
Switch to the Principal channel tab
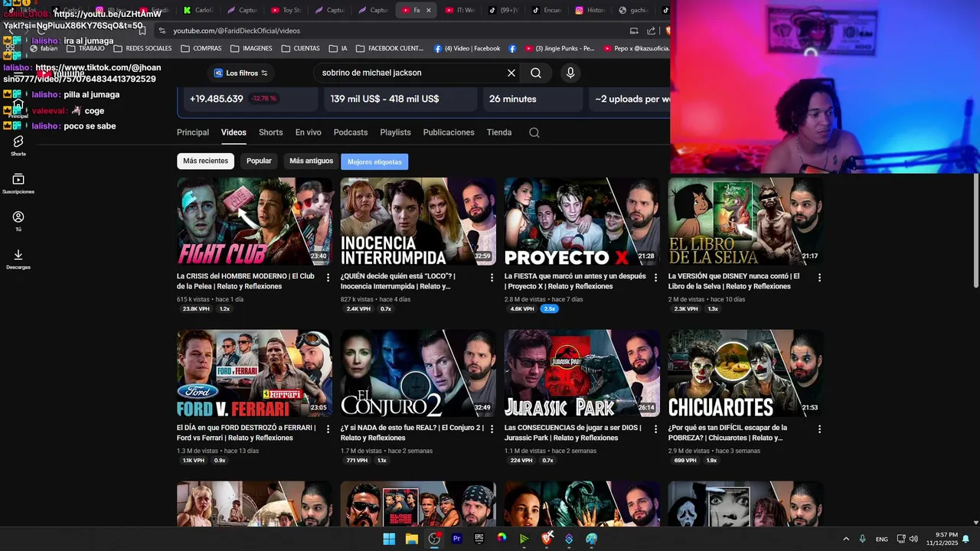point(193,132)
